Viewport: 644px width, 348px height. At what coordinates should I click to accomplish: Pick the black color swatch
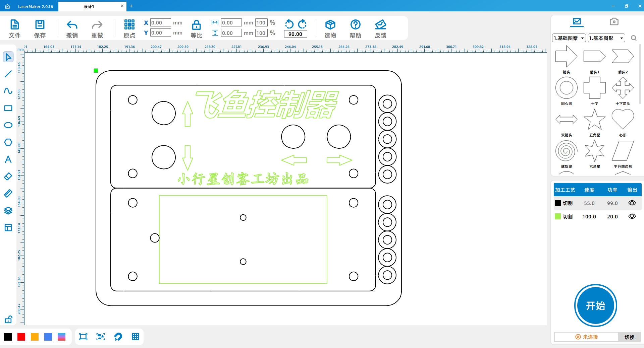point(8,337)
